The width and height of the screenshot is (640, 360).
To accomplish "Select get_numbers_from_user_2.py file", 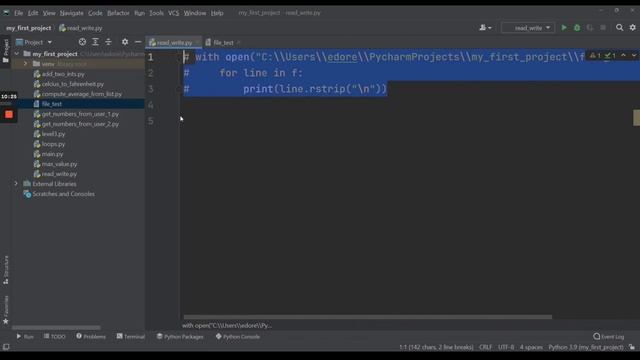I will point(80,124).
